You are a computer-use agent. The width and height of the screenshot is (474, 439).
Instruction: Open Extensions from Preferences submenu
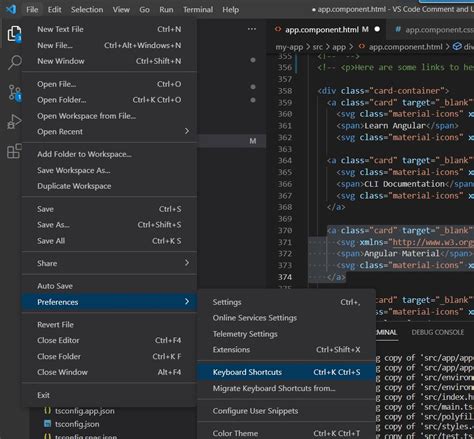(286, 350)
